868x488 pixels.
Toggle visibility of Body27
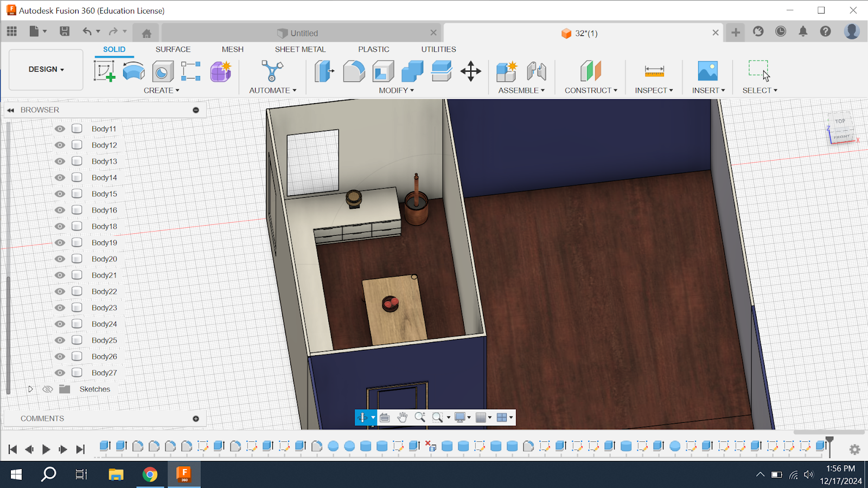(x=60, y=373)
